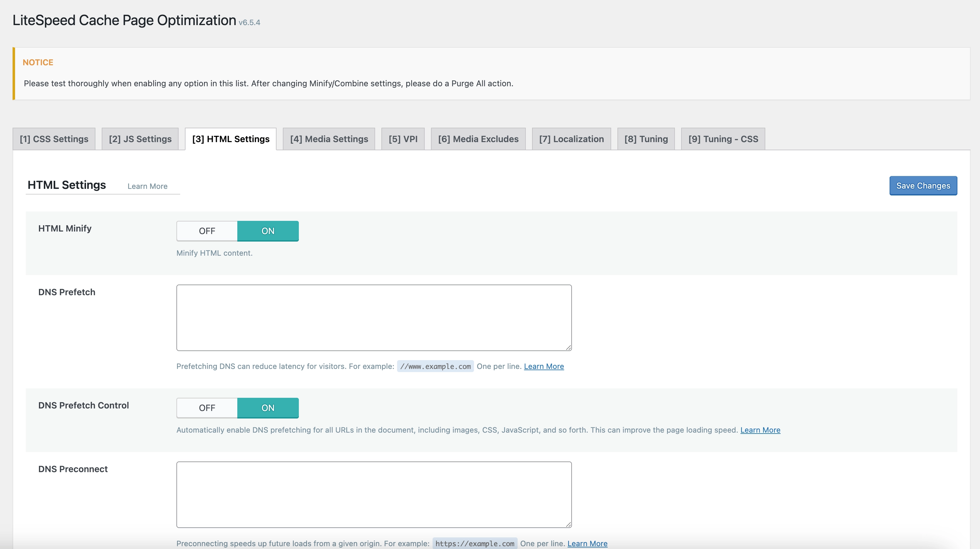Click the DNS Preconnect label
The image size is (980, 549).
point(73,469)
